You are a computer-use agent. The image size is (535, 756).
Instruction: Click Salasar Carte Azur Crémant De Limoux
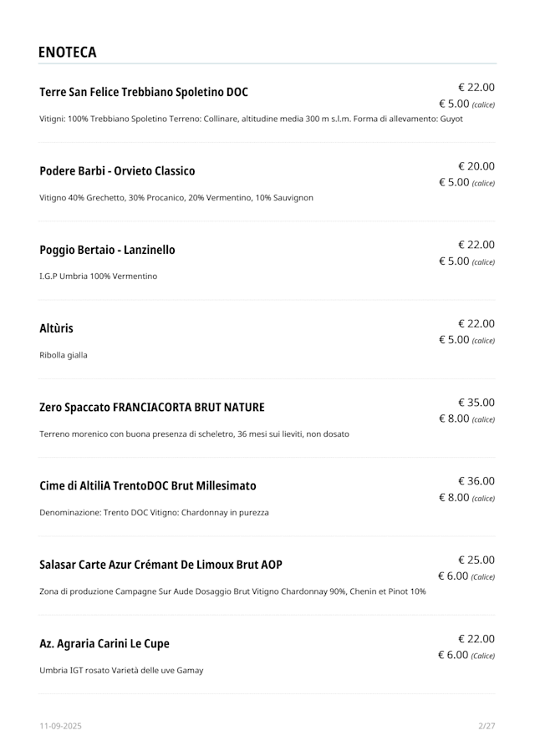160,565
